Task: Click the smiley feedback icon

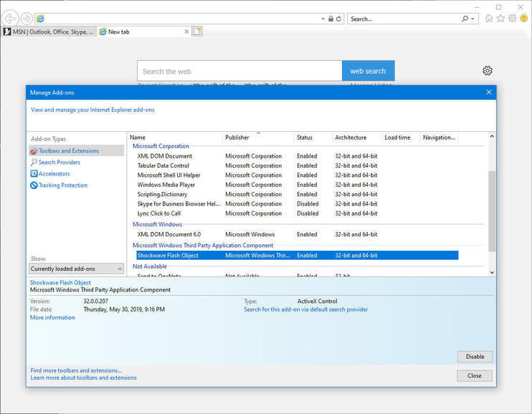Action: click(523, 19)
